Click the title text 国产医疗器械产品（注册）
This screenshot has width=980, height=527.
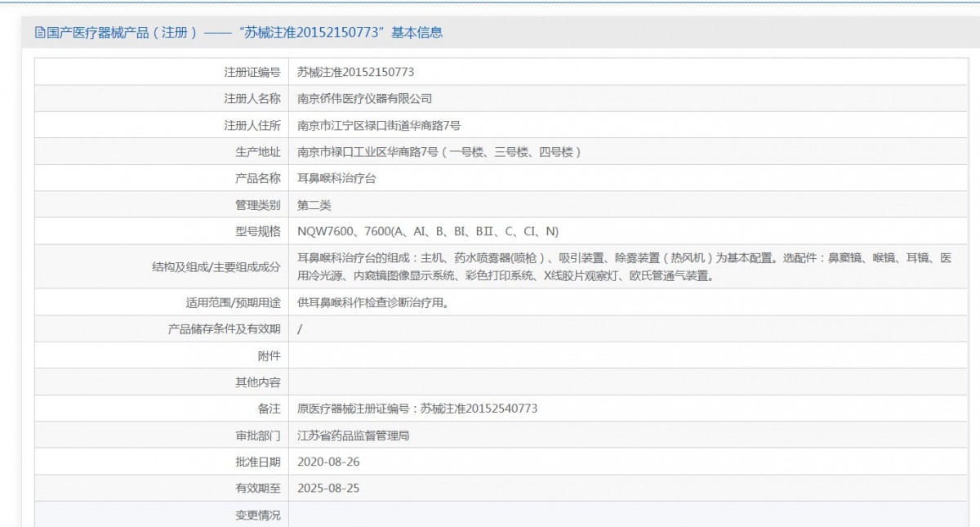click(122, 33)
